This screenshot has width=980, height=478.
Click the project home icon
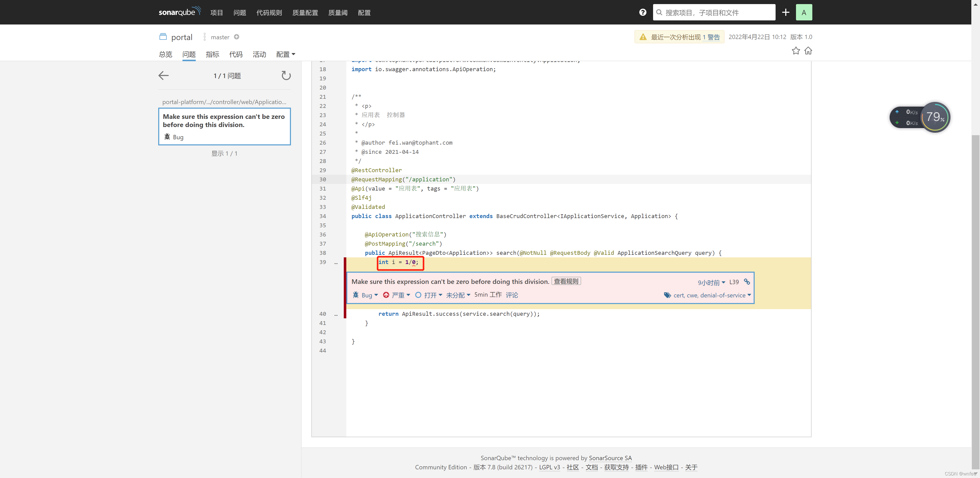808,51
